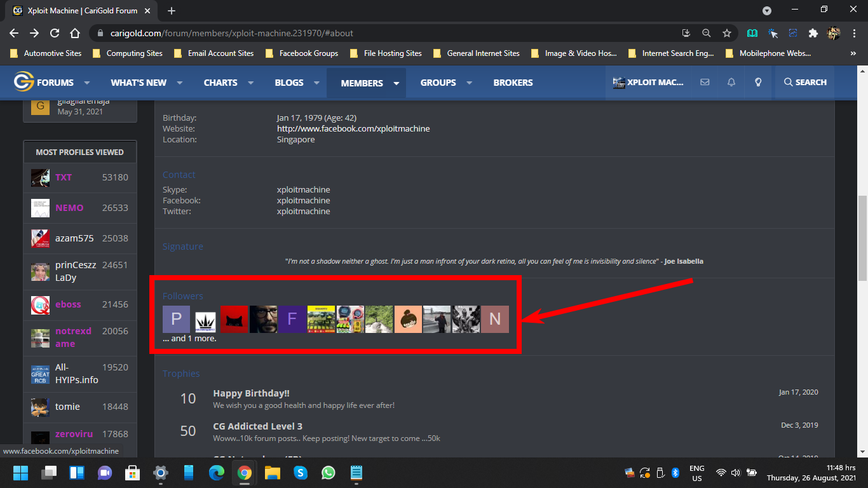The width and height of the screenshot is (868, 488).
Task: Click follower avatar with letter F
Action: click(292, 319)
